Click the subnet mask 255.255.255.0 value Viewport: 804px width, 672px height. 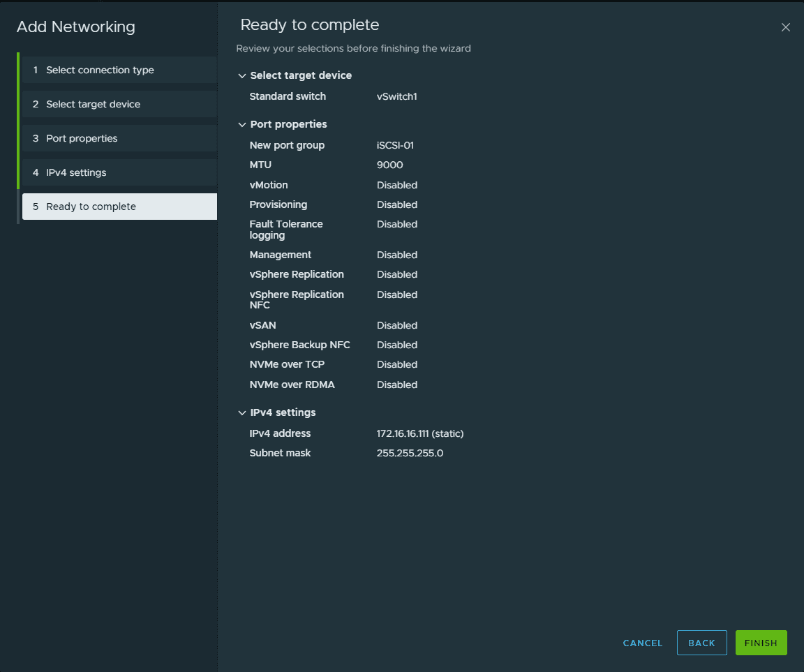coord(410,453)
